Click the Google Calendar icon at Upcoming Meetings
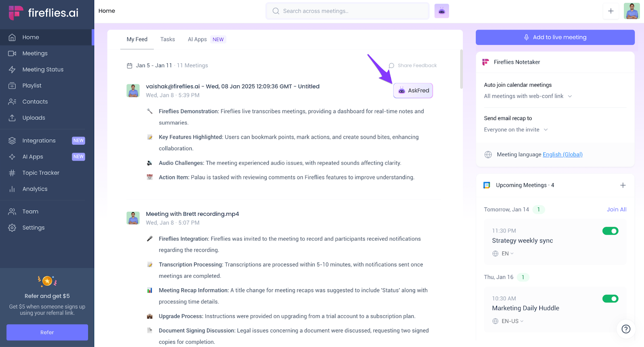Image resolution: width=644 pixels, height=347 pixels. (x=487, y=185)
